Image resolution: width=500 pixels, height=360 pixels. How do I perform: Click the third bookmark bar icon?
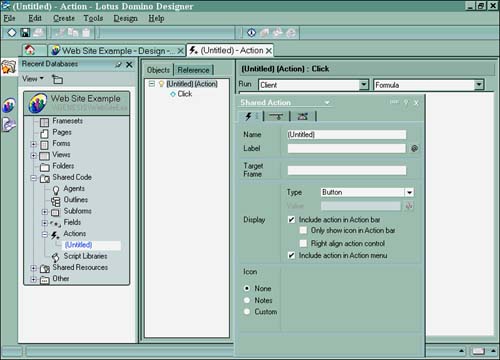[9, 124]
